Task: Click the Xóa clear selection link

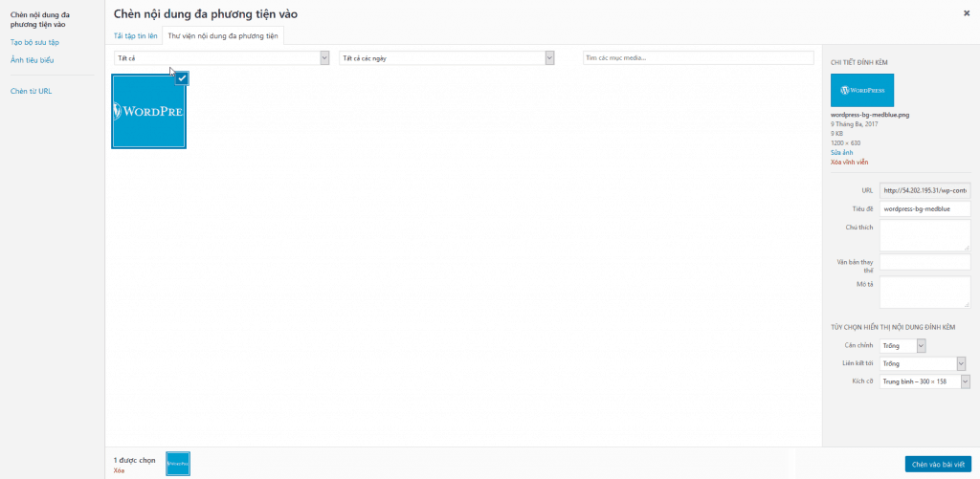Action: pyautogui.click(x=119, y=470)
